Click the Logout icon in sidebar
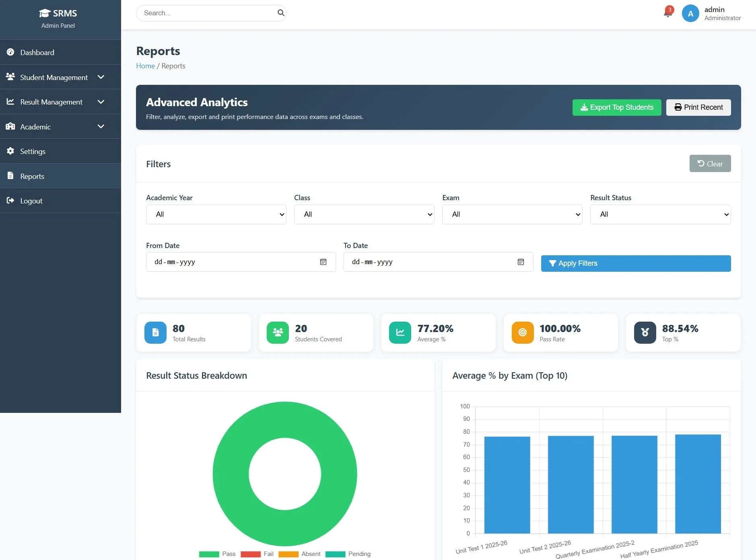756x560 pixels. click(x=11, y=200)
